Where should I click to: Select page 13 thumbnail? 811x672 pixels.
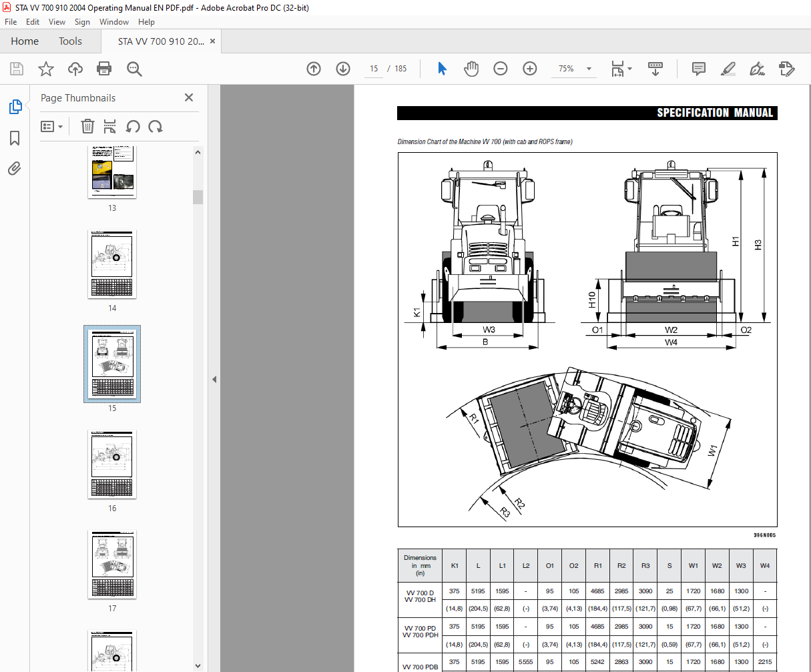tap(112, 172)
